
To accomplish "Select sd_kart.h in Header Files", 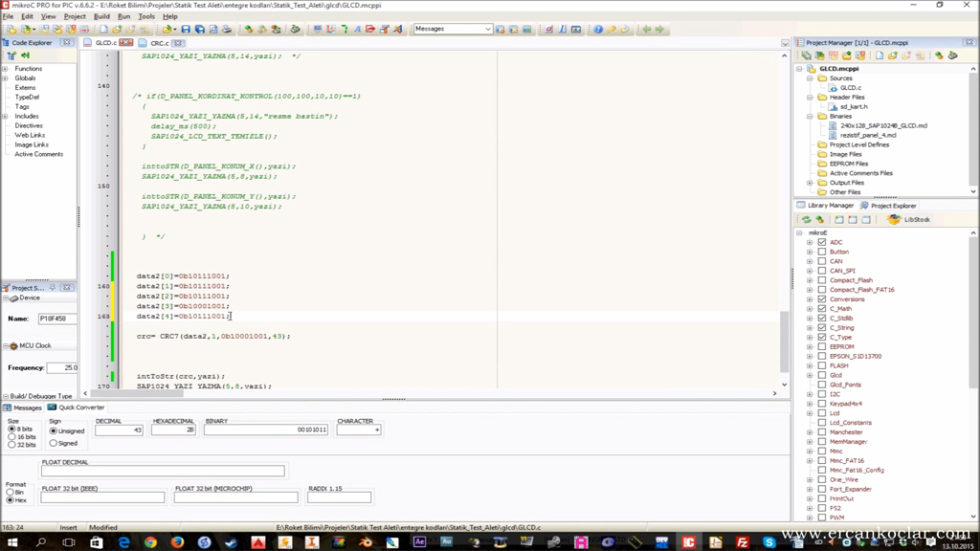I will tap(853, 107).
